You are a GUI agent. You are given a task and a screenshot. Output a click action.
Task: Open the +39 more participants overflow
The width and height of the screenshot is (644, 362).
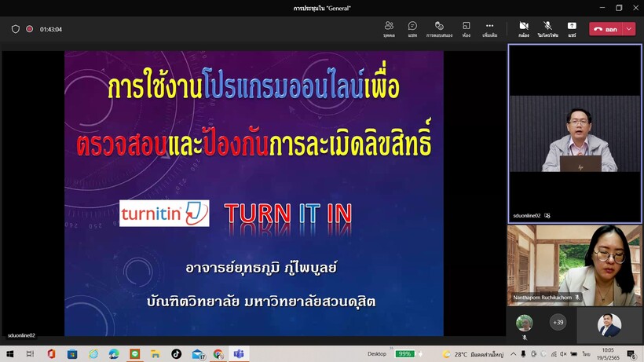click(x=558, y=322)
